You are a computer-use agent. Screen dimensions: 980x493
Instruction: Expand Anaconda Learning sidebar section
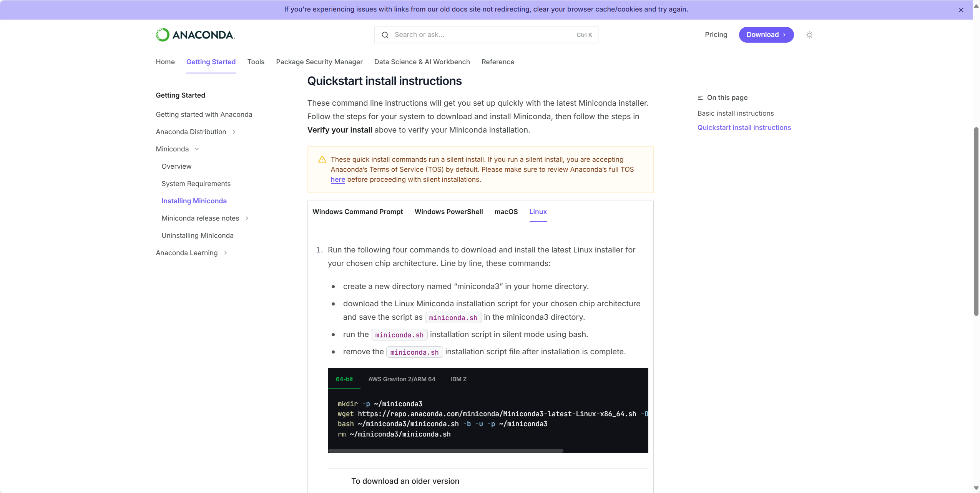[226, 253]
